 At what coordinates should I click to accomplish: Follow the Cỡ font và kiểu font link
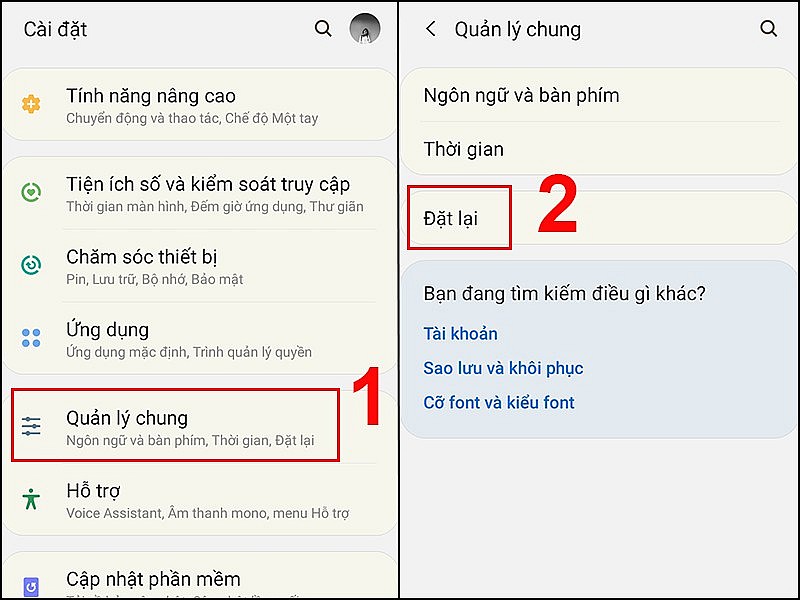coord(499,403)
